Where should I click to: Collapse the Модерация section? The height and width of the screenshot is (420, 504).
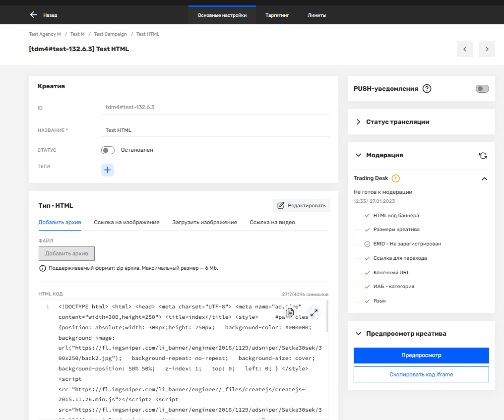[x=358, y=155]
